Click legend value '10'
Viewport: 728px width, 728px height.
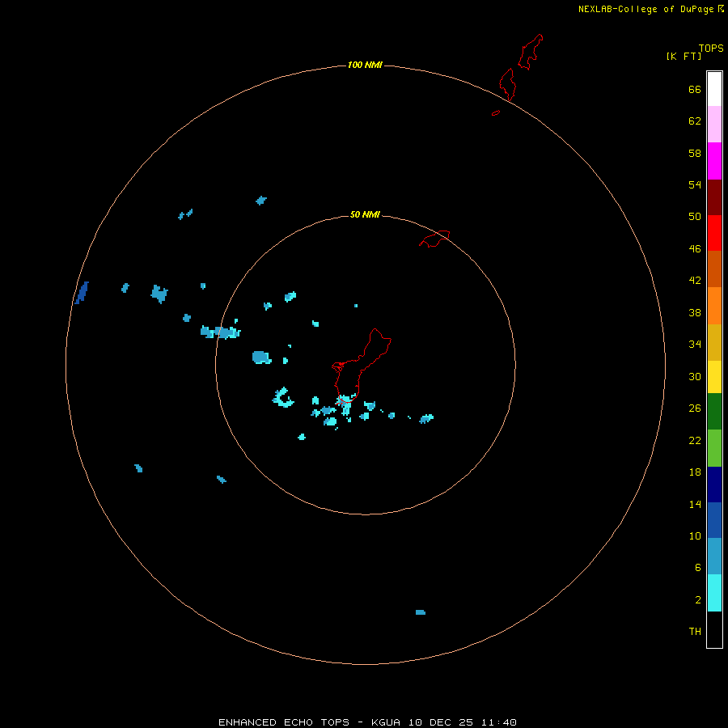pos(695,535)
